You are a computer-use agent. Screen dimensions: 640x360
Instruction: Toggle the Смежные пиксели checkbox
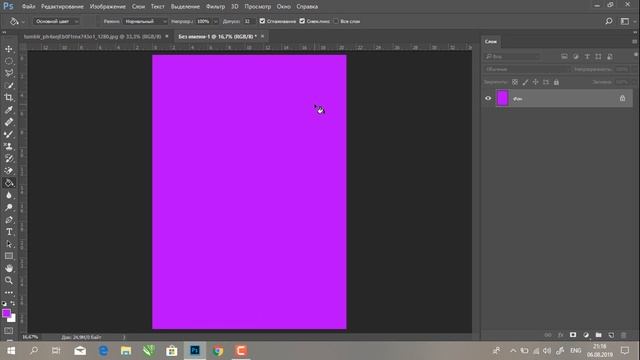(302, 21)
